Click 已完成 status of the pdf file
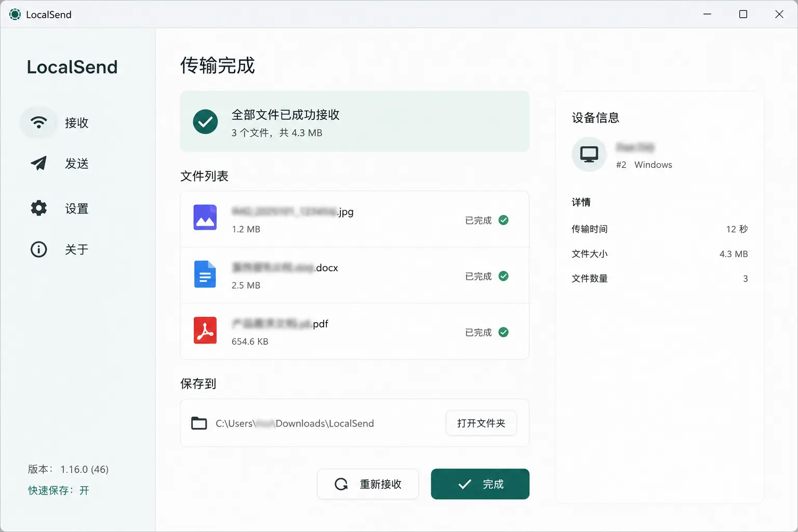Image resolution: width=798 pixels, height=532 pixels. coord(478,332)
